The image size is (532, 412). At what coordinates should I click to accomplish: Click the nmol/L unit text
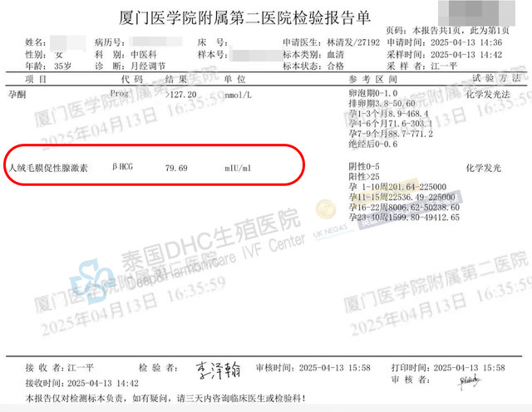(x=241, y=96)
